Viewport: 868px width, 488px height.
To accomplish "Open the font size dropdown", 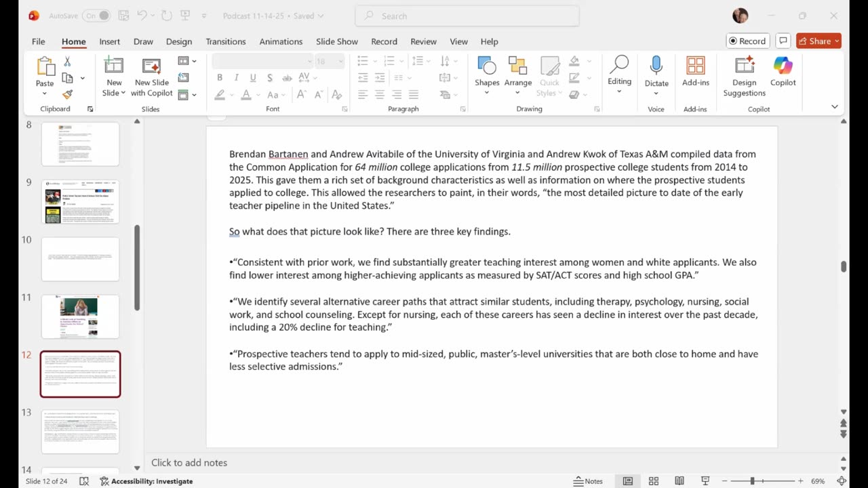I will [340, 61].
